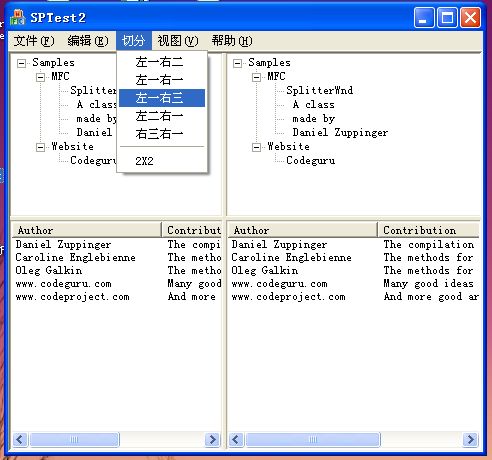Viewport: 492px width, 460px height.
Task: Sort by Author column in right list
Action: [x=303, y=230]
